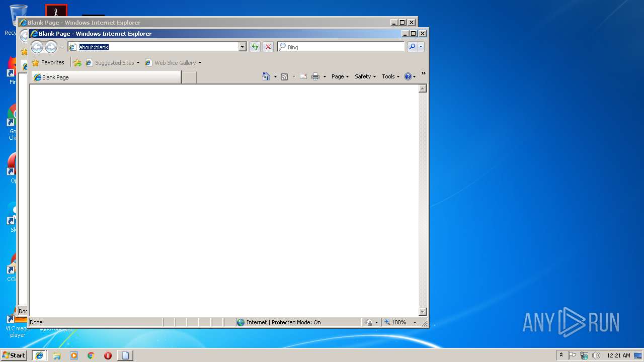Screen dimensions: 644x362
Task: Open the search provider dropdown arrow
Action: coord(421,47)
